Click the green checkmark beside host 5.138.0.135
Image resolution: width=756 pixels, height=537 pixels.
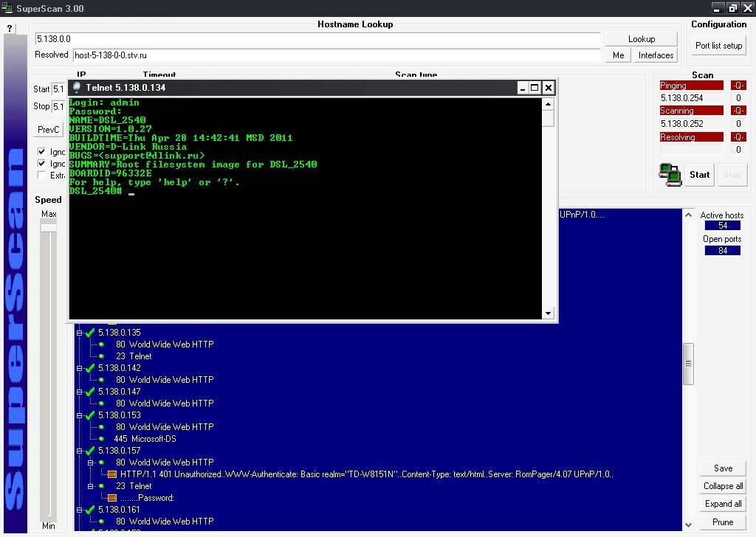(90, 333)
